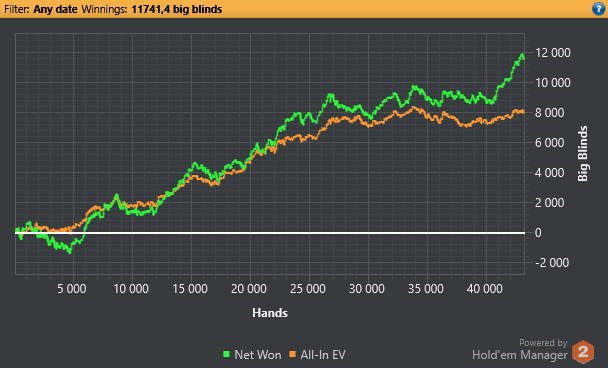The height and width of the screenshot is (368, 608).
Task: Click the white zero baseline on graph
Action: 270,233
